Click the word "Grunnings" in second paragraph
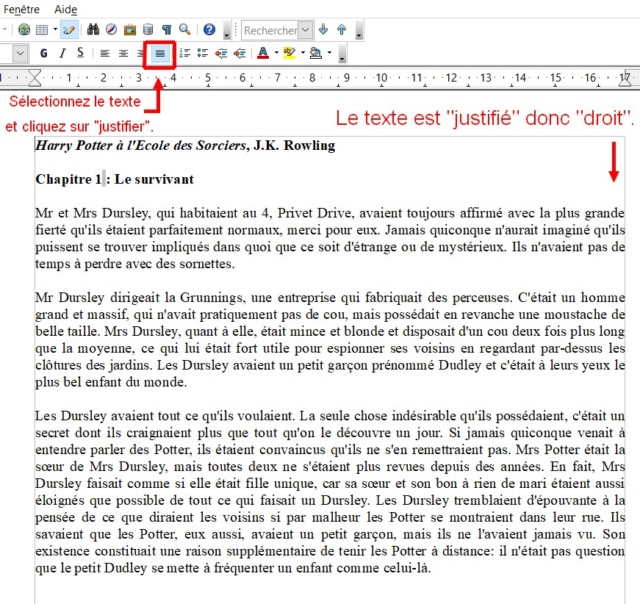 pyautogui.click(x=213, y=298)
